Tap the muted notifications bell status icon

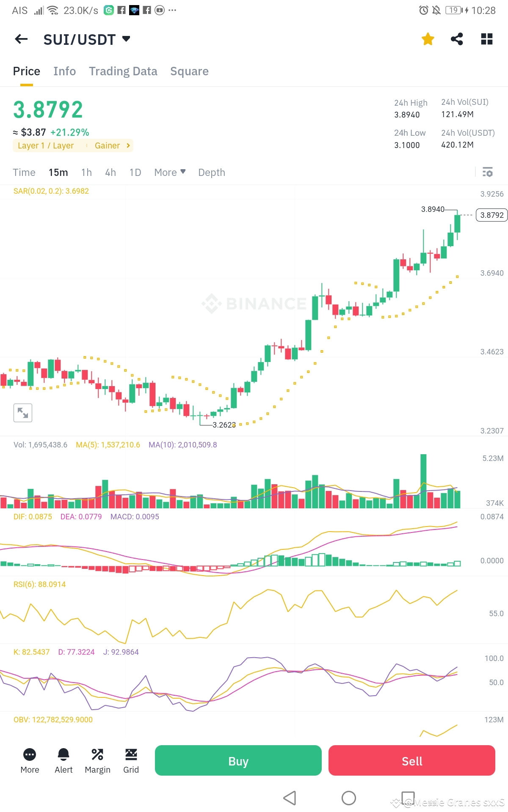436,10
